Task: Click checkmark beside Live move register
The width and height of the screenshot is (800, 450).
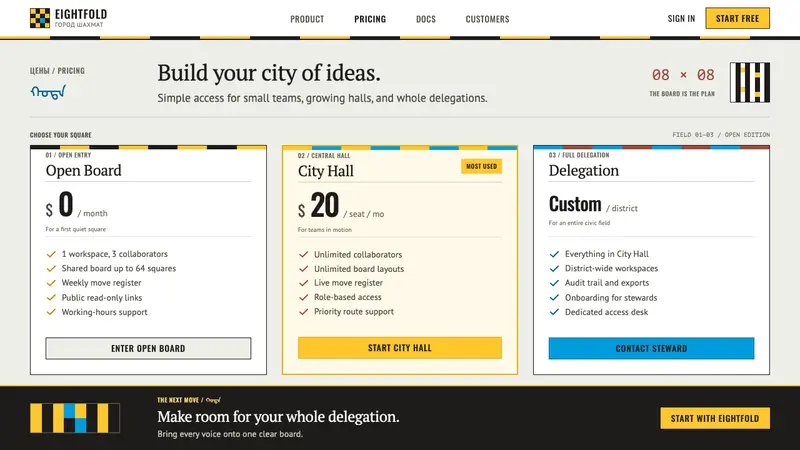Action: [304, 283]
